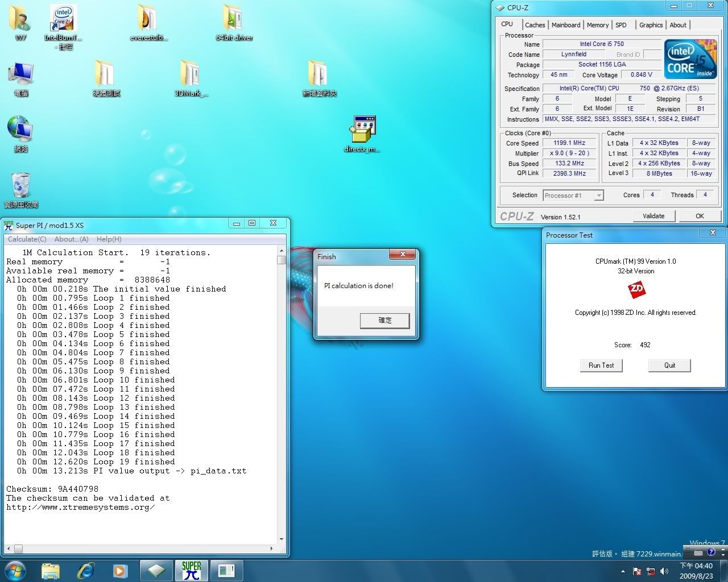Launch the directx installer icon

[362, 134]
